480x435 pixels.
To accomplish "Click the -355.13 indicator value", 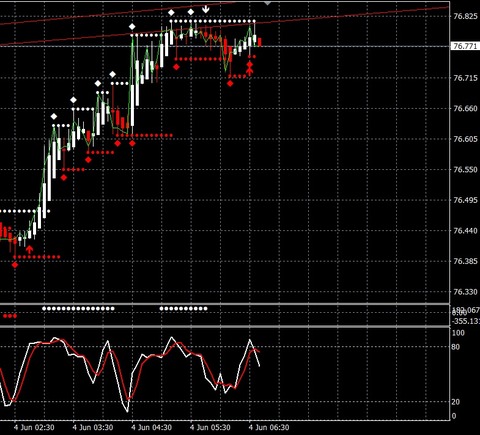I will point(465,321).
